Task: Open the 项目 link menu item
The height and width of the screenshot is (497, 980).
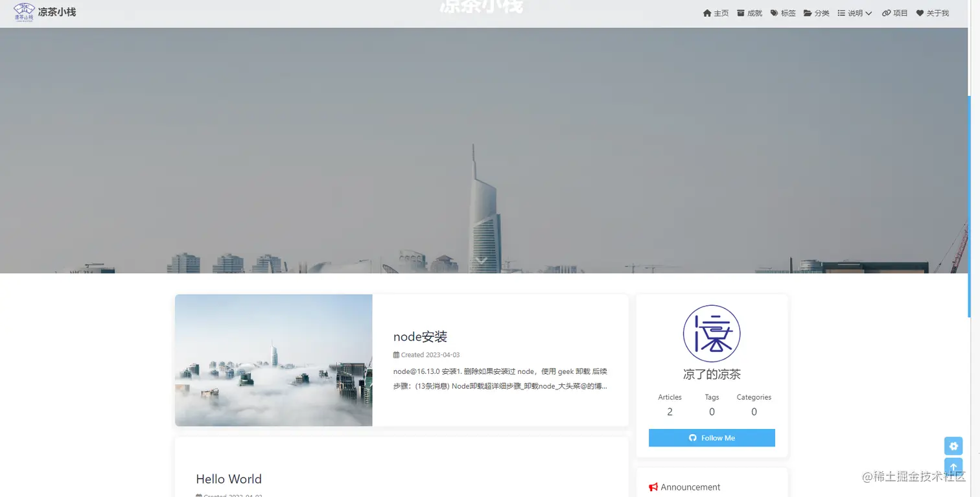Action: 895,13
